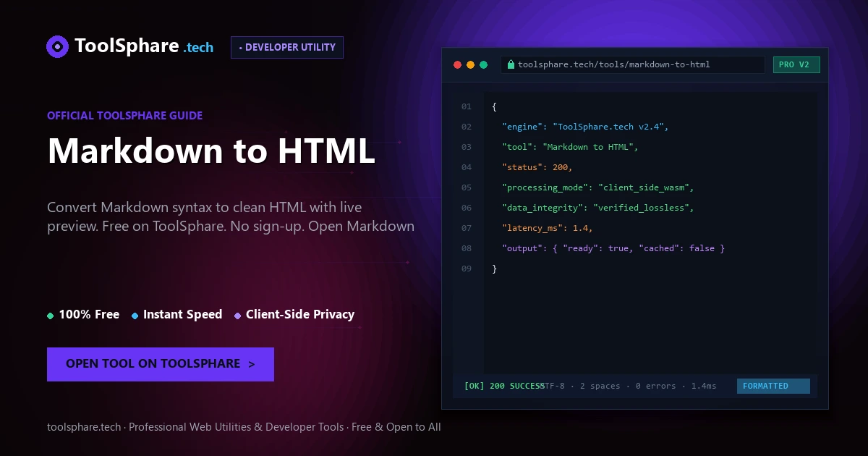This screenshot has height=456, width=868.
Task: Click the toolsphare.tech footer text
Action: pyautogui.click(x=244, y=427)
